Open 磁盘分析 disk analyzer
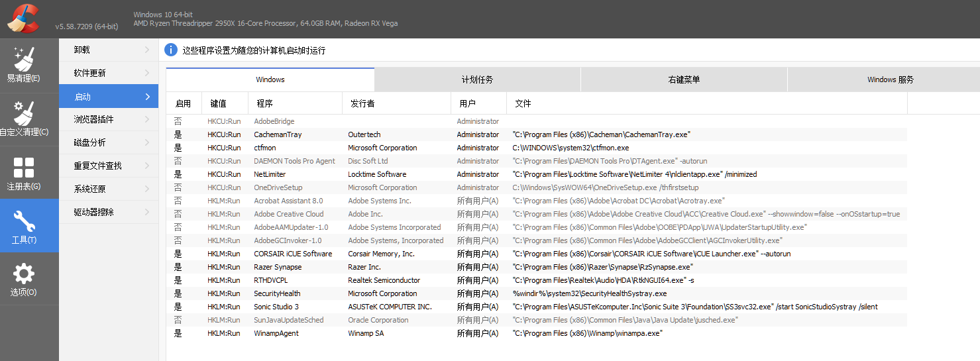 point(109,142)
